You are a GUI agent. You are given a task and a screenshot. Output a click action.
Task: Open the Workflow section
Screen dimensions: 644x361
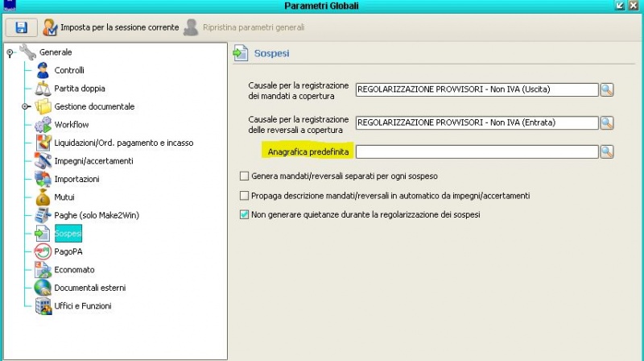click(x=72, y=125)
